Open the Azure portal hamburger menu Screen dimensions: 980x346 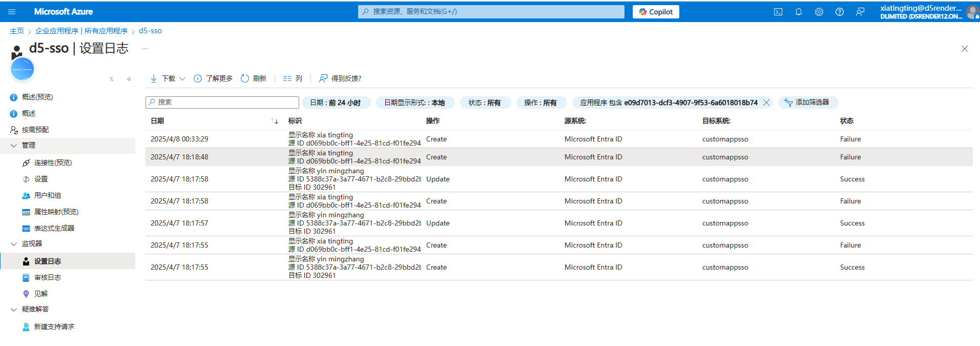(12, 12)
